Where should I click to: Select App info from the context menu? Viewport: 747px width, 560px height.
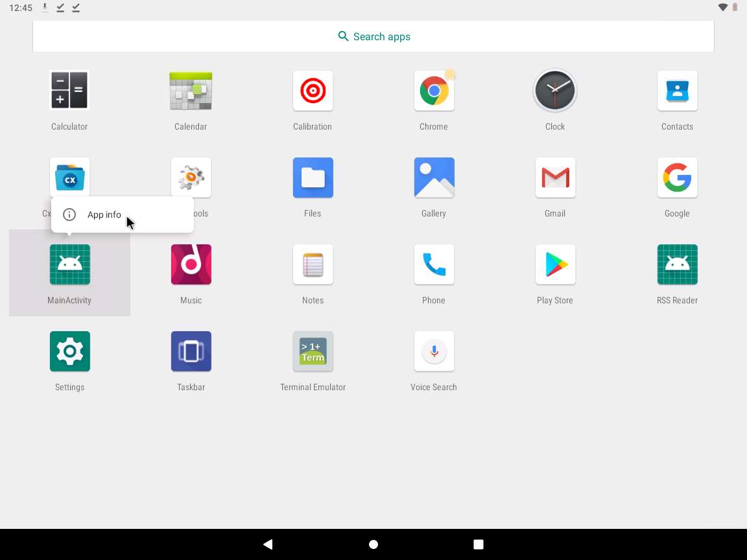pos(104,215)
